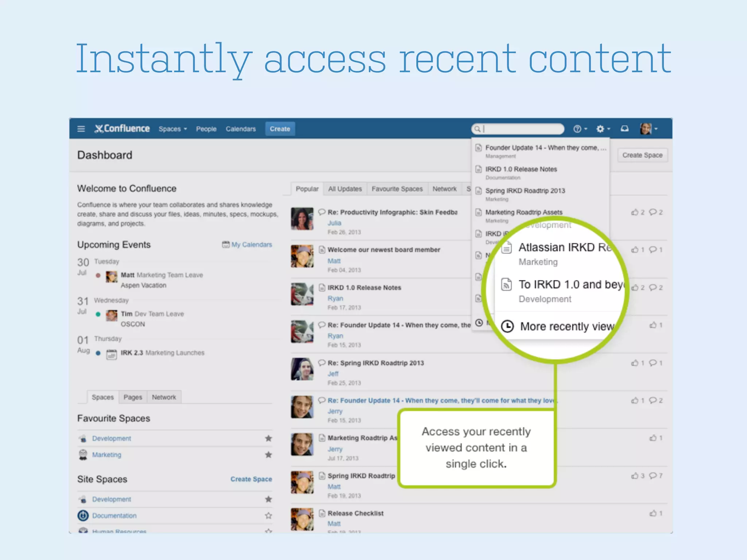
Task: Click the Confluence logo
Action: point(122,129)
